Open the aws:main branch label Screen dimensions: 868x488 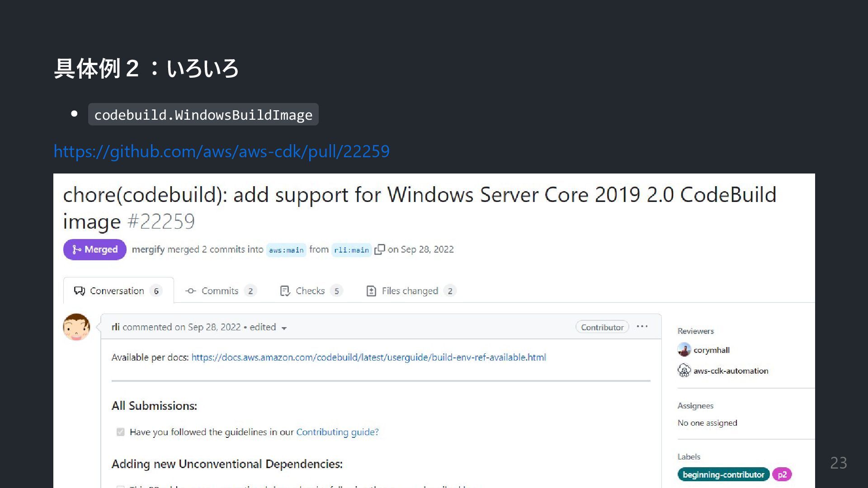click(x=286, y=250)
